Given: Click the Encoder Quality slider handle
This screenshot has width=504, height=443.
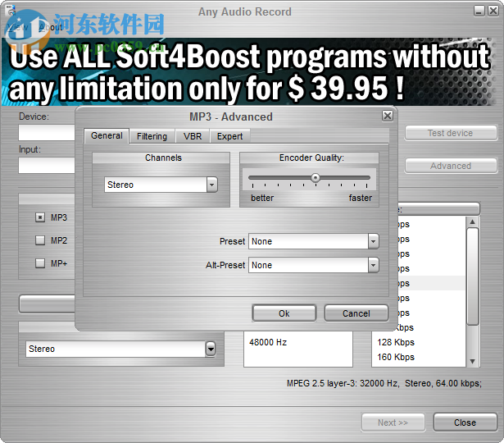Looking at the screenshot, I should pyautogui.click(x=316, y=177).
